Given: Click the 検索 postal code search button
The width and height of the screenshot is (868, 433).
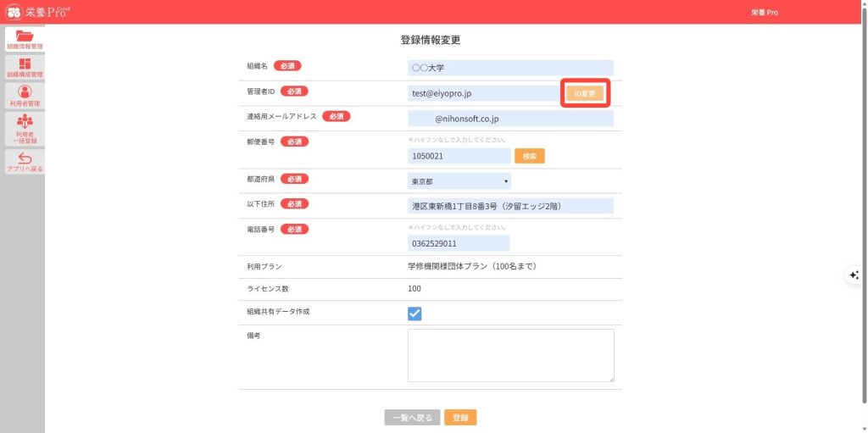Looking at the screenshot, I should click(x=529, y=156).
